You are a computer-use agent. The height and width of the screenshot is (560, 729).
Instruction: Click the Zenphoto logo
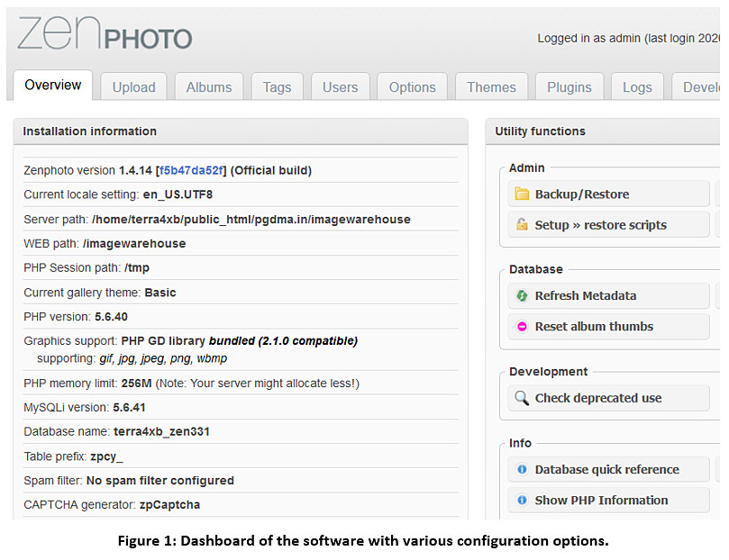click(105, 35)
